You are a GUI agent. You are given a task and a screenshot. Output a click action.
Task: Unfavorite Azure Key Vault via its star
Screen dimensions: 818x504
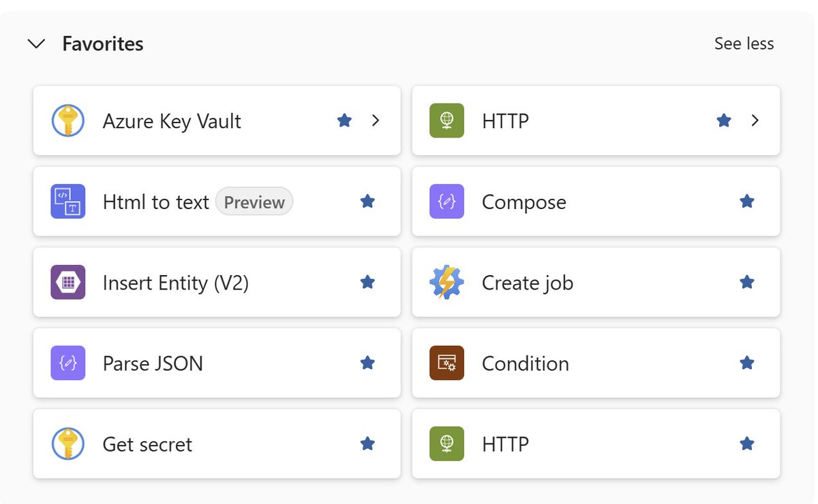tap(345, 121)
